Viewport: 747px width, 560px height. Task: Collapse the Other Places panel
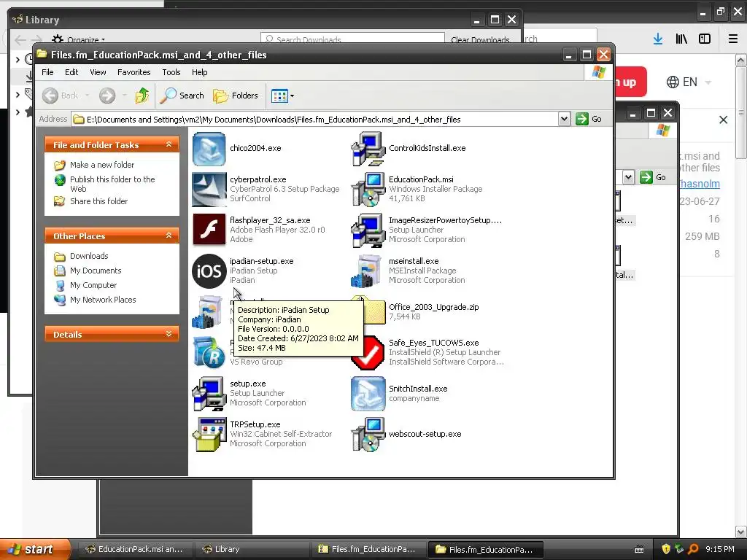tap(169, 236)
